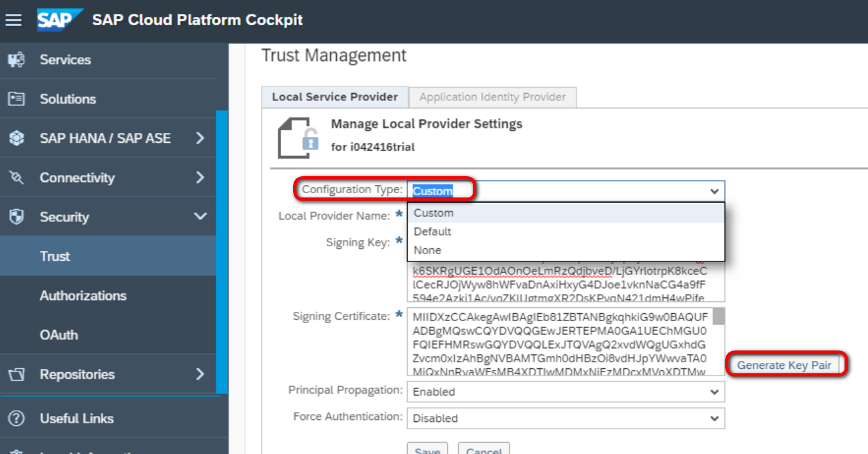Click the Security shield icon
The height and width of the screenshot is (454, 868).
pyautogui.click(x=16, y=217)
